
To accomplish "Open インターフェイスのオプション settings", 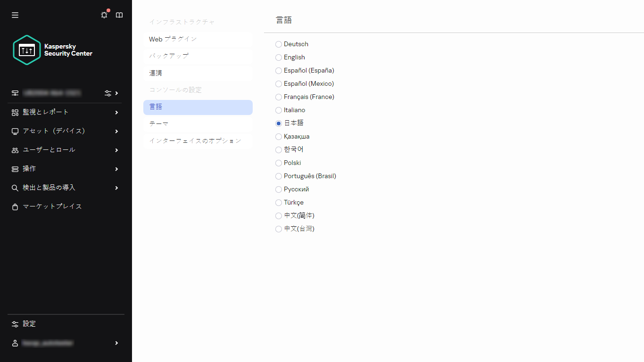I will click(x=195, y=140).
